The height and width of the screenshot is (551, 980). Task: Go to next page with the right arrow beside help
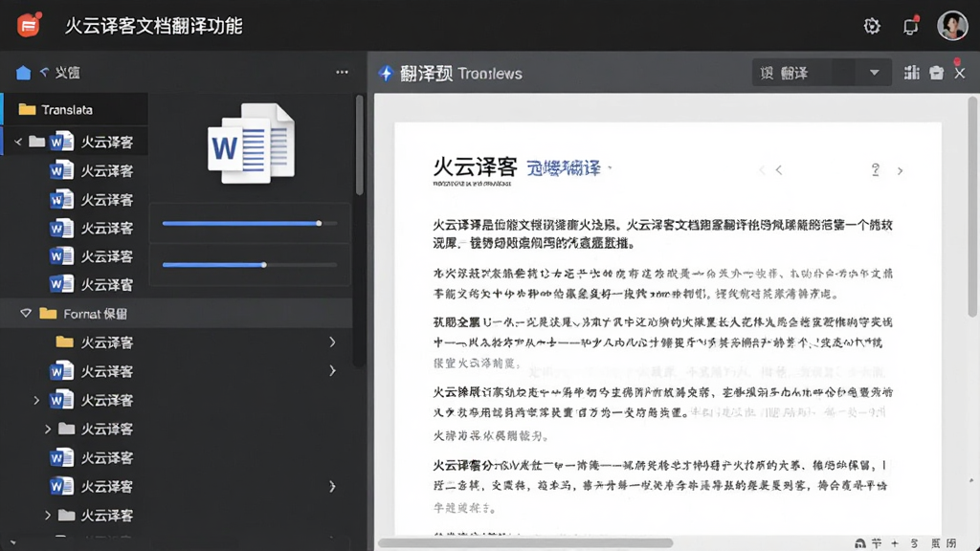[x=900, y=170]
